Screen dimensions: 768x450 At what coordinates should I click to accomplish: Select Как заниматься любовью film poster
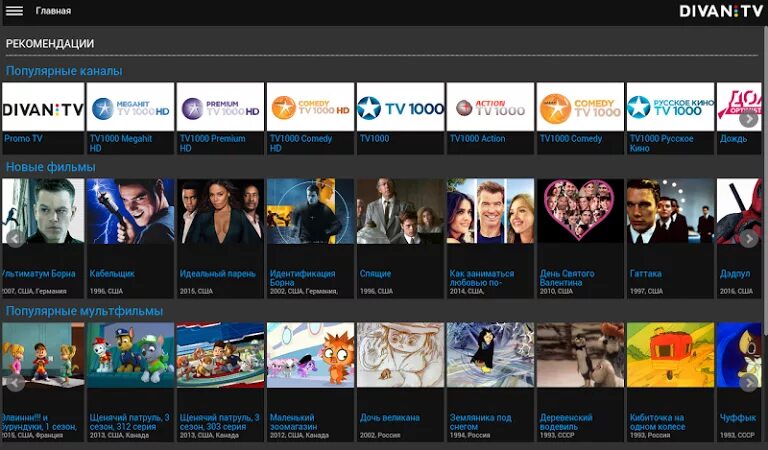click(491, 211)
